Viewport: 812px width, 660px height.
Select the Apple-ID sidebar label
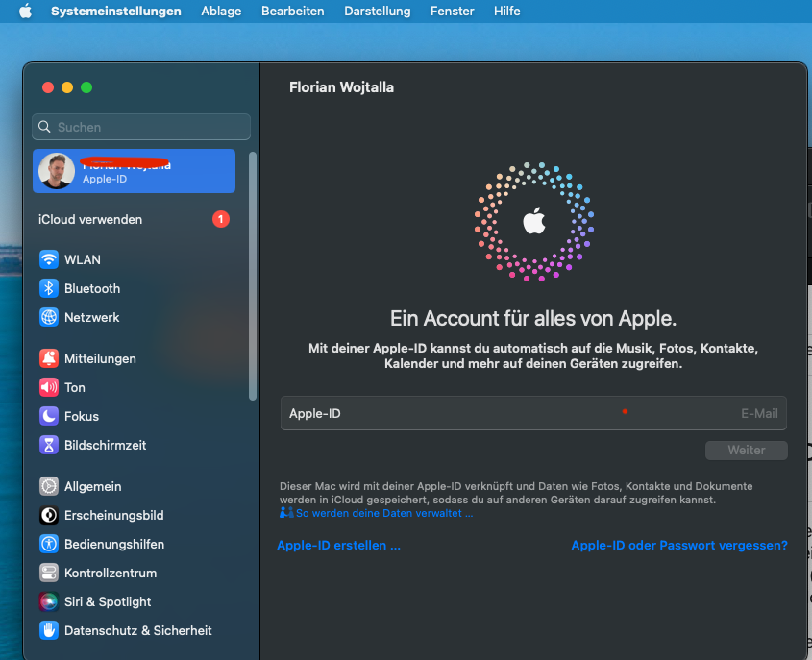click(105, 179)
